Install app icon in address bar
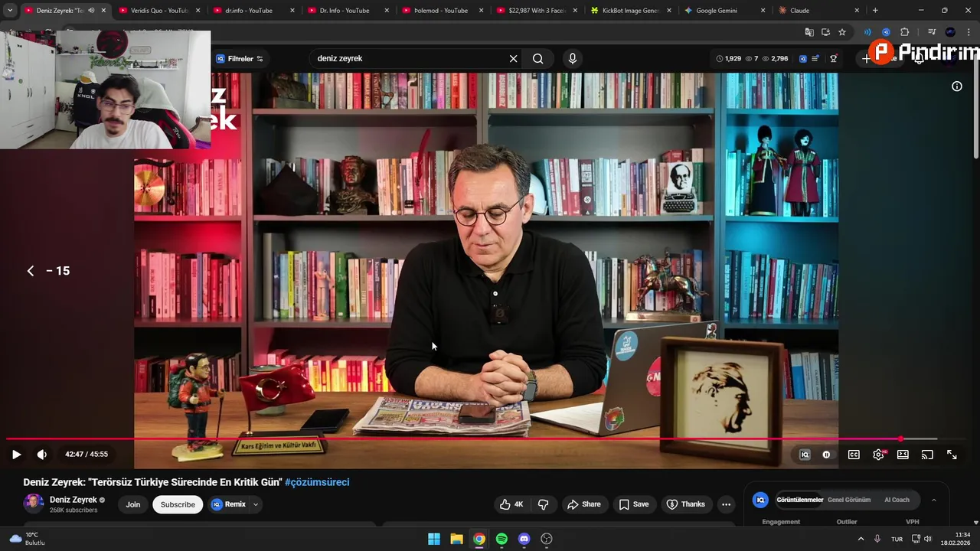Viewport: 980px width, 551px height. coord(825,32)
